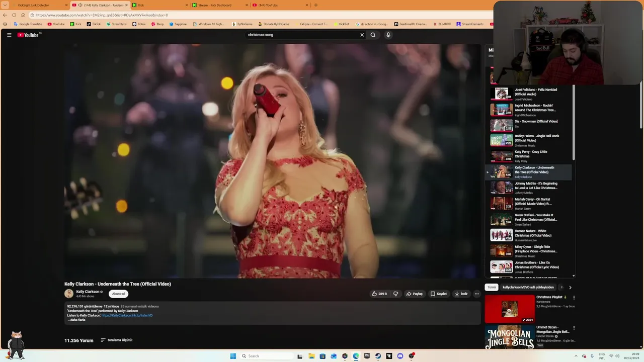Open the tab search dropdown arrow
Screen dimensions: 644x362
pyautogui.click(x=5, y=5)
